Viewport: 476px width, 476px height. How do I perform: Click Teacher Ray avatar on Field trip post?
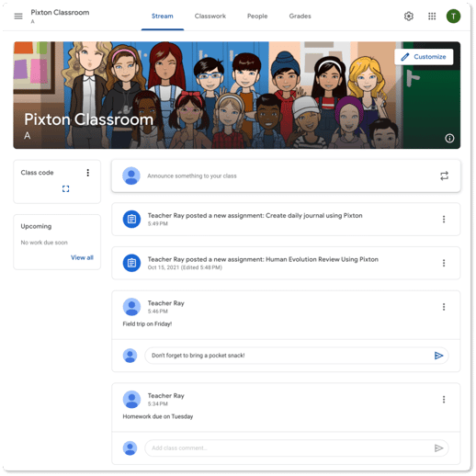tap(131, 307)
